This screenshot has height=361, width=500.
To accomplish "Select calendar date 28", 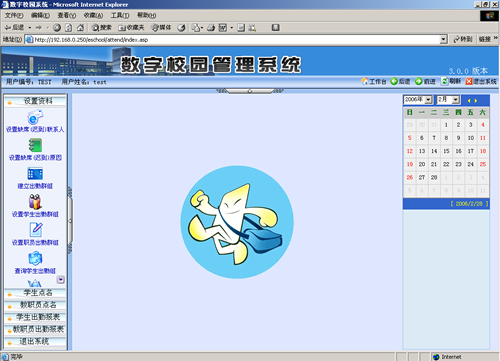I will coord(434,177).
